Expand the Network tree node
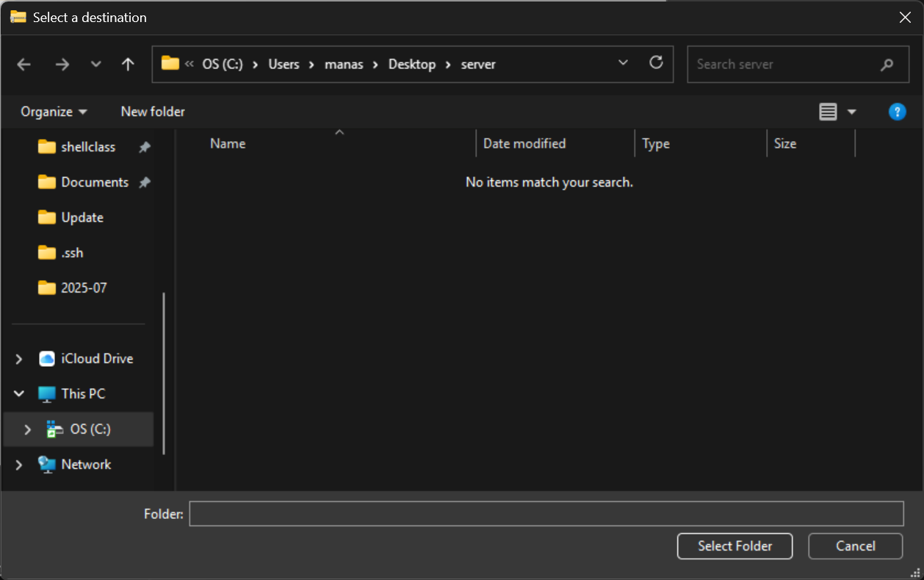 pyautogui.click(x=19, y=465)
